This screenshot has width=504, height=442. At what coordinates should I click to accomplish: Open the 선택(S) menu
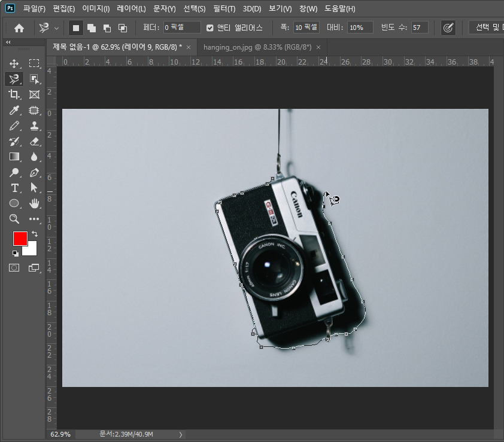194,9
